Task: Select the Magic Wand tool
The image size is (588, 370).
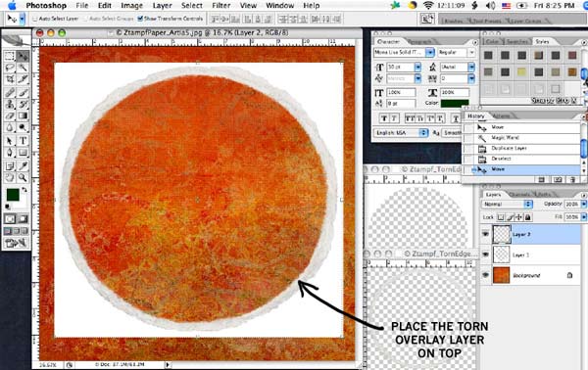Action: (x=23, y=68)
